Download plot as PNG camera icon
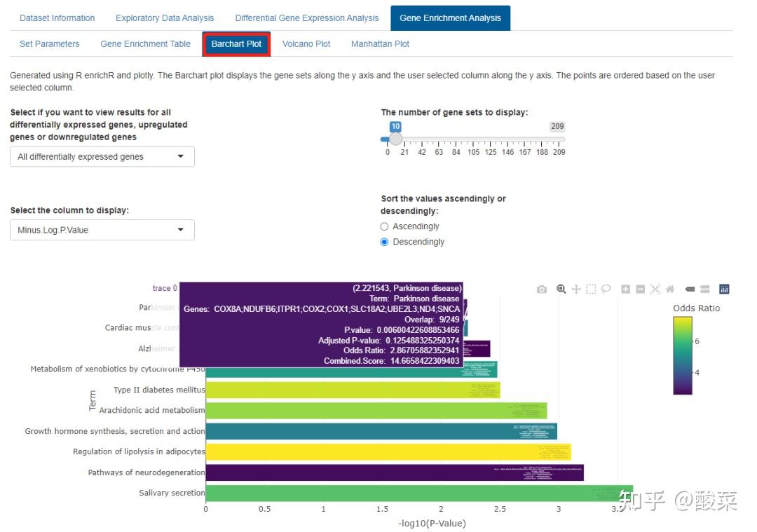The height and width of the screenshot is (532, 757). pyautogui.click(x=542, y=289)
